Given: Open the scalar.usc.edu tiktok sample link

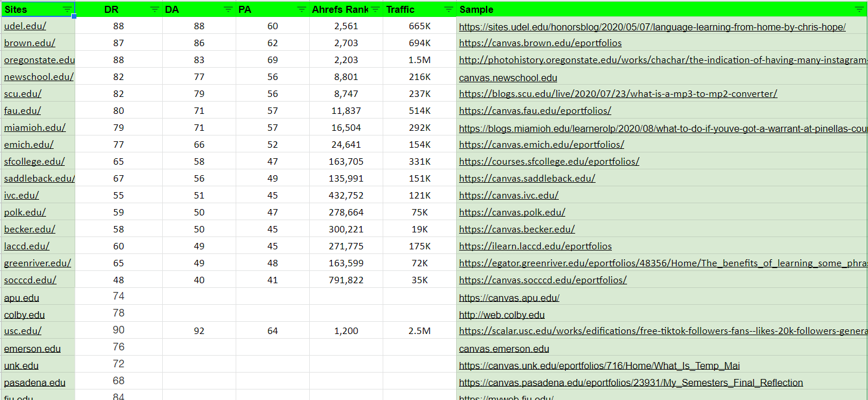Looking at the screenshot, I should 663,331.
